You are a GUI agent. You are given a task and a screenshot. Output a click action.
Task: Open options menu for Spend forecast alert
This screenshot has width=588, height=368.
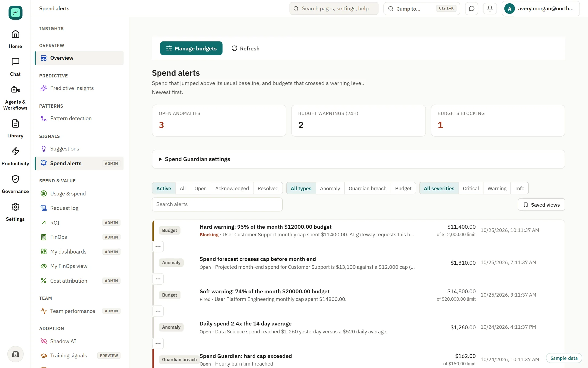click(158, 279)
